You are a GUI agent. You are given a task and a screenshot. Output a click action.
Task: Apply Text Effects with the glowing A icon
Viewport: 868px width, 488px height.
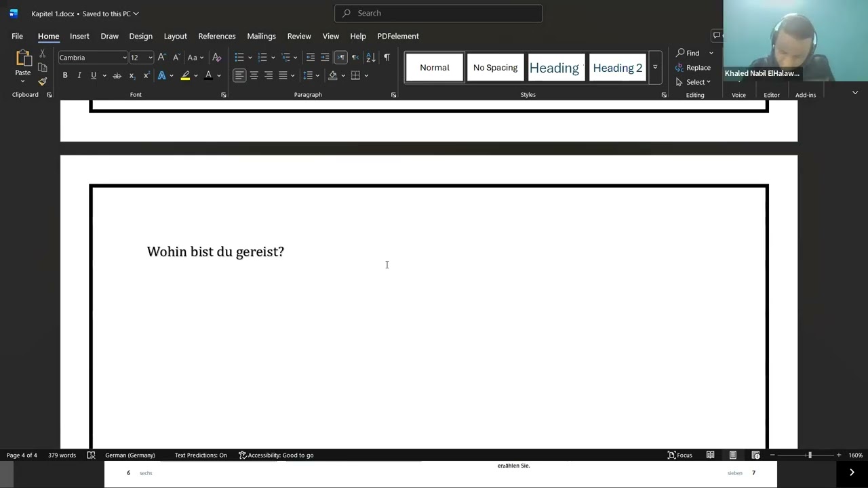pyautogui.click(x=161, y=75)
